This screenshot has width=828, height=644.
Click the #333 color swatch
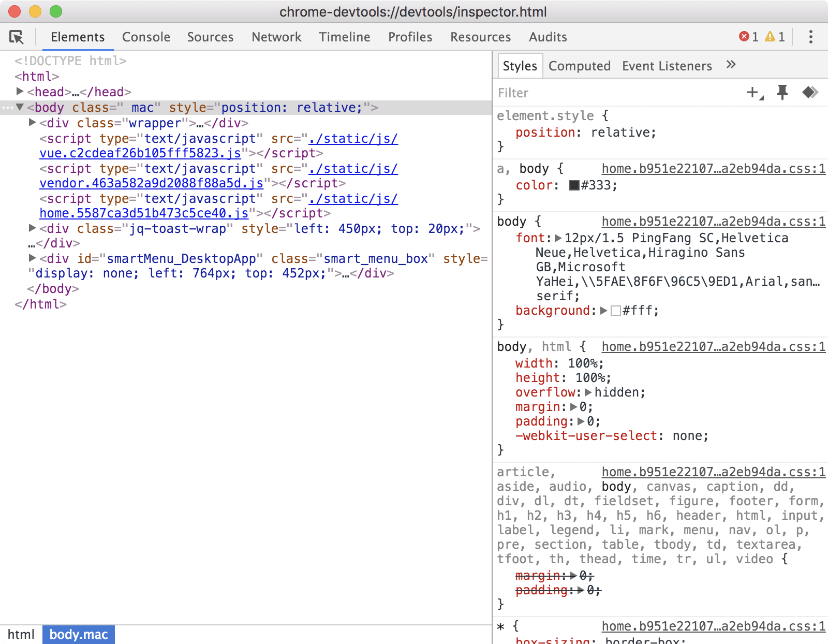pos(574,185)
